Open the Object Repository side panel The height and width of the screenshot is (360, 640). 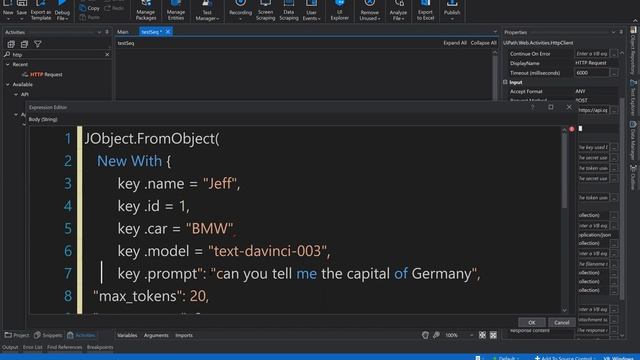click(x=633, y=51)
